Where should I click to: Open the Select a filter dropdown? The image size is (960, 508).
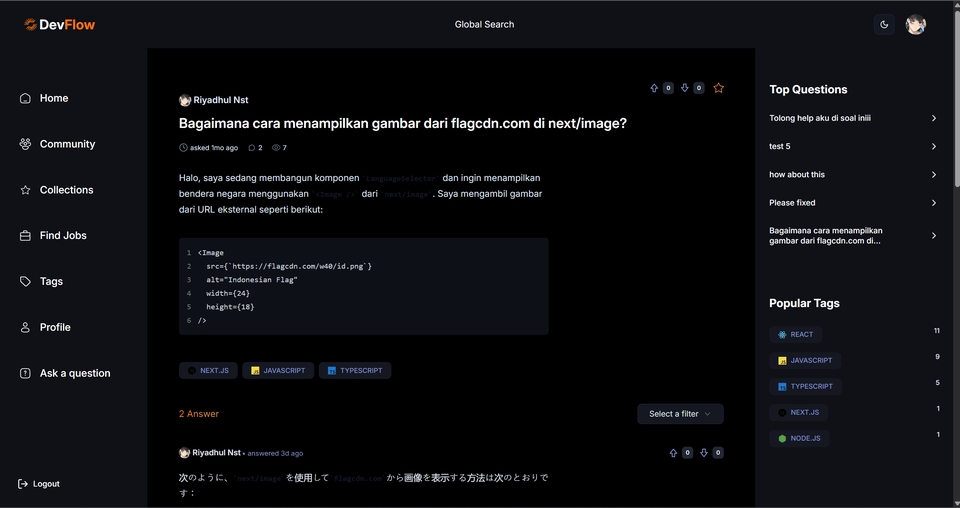pos(680,414)
